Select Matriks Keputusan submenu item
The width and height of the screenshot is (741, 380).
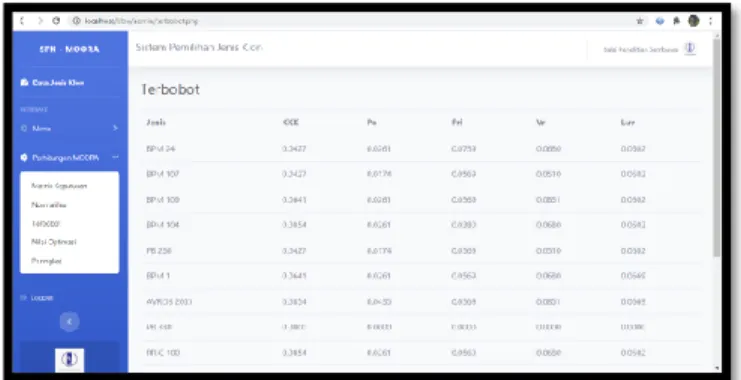tap(59, 186)
